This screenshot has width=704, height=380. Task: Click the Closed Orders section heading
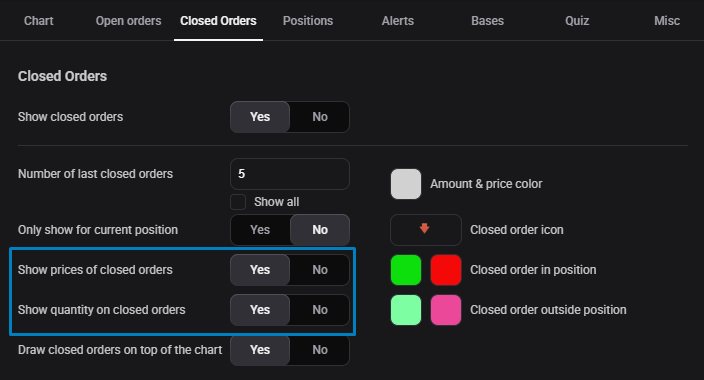(62, 76)
